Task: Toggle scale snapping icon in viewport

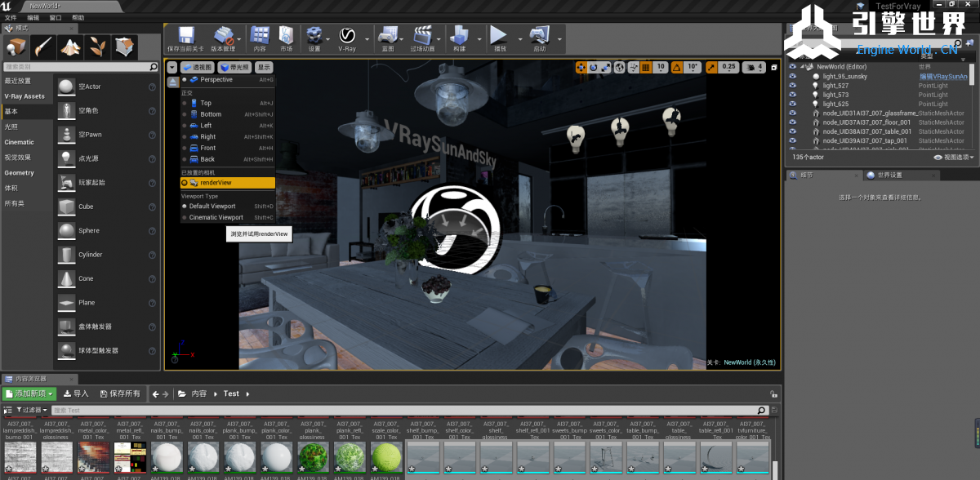Action: [x=711, y=67]
